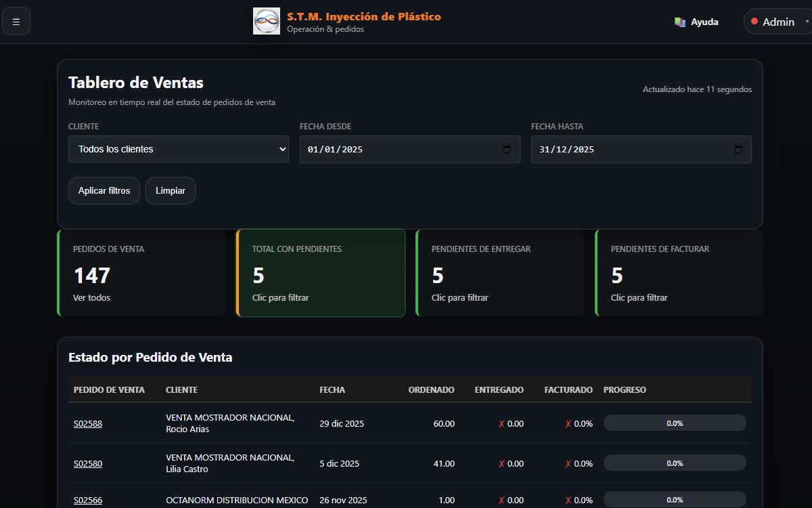Click the Fecha column header
The image size is (812, 508).
332,389
